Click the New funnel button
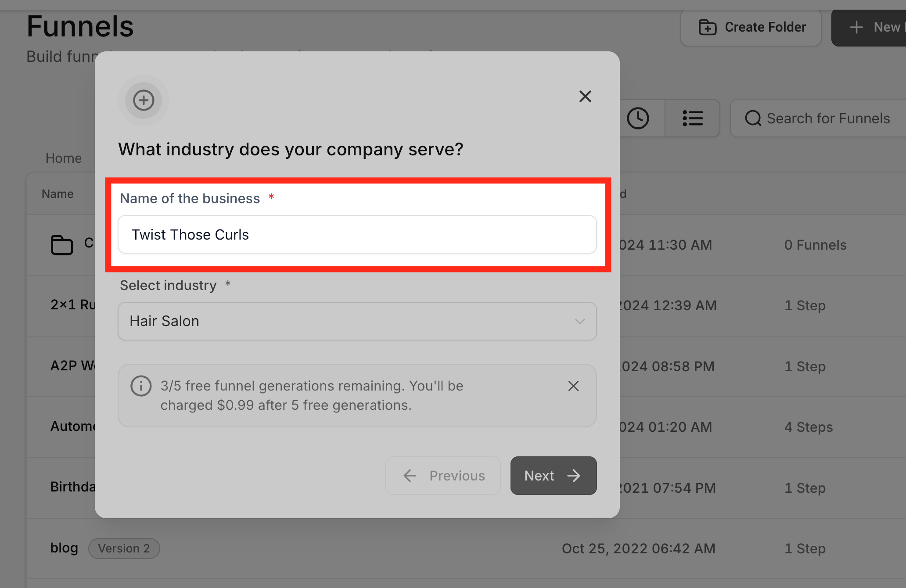This screenshot has width=906, height=588. tap(871, 27)
